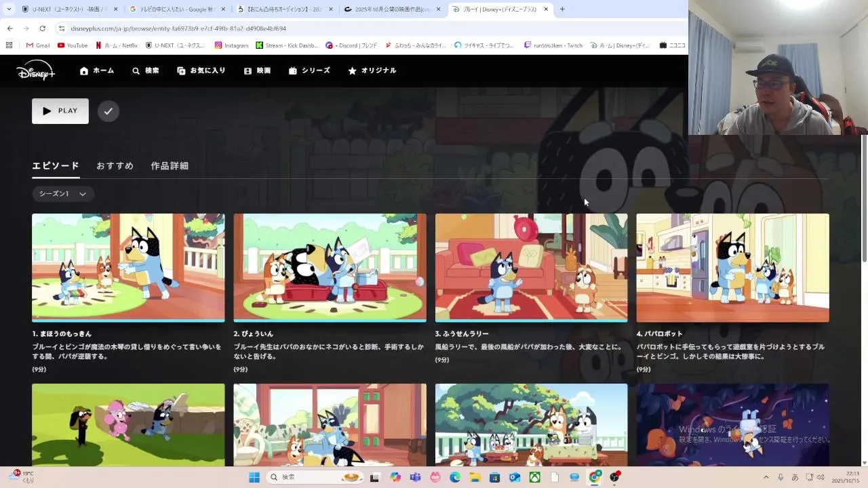This screenshot has height=488, width=868.
Task: Open the U-NEXT bookmark
Action: point(174,45)
